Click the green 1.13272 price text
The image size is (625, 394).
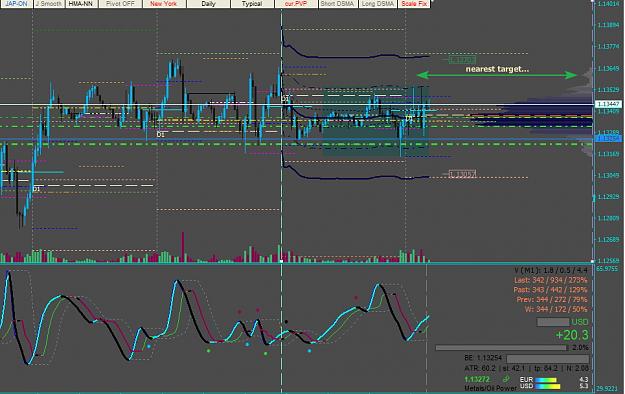click(477, 379)
